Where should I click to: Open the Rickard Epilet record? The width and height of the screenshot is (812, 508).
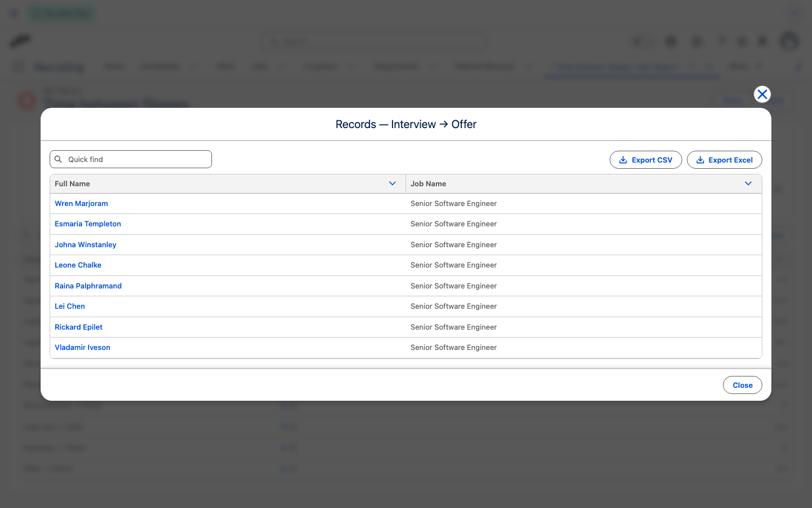coord(78,327)
